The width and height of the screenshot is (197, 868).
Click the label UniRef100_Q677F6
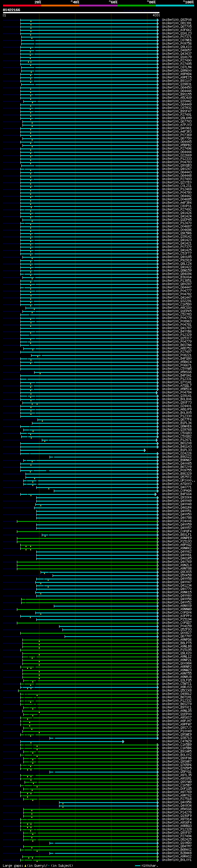coord(177,419)
